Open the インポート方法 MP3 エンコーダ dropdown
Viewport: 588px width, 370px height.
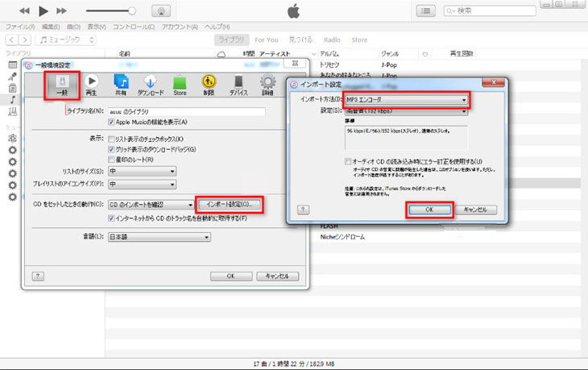(x=406, y=99)
